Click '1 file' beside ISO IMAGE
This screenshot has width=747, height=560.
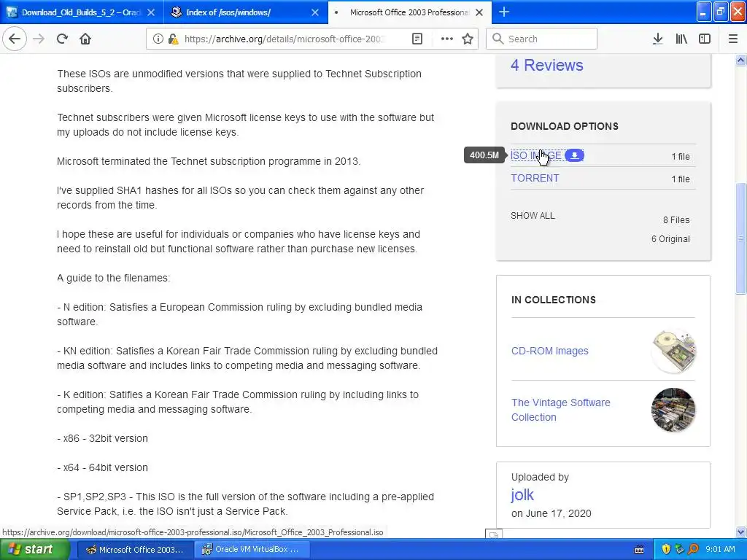(681, 156)
